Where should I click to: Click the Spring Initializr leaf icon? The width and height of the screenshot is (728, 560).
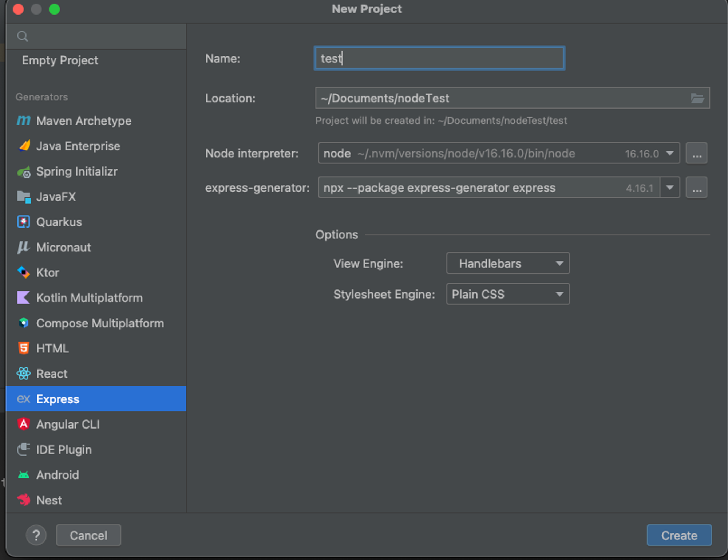pos(24,171)
